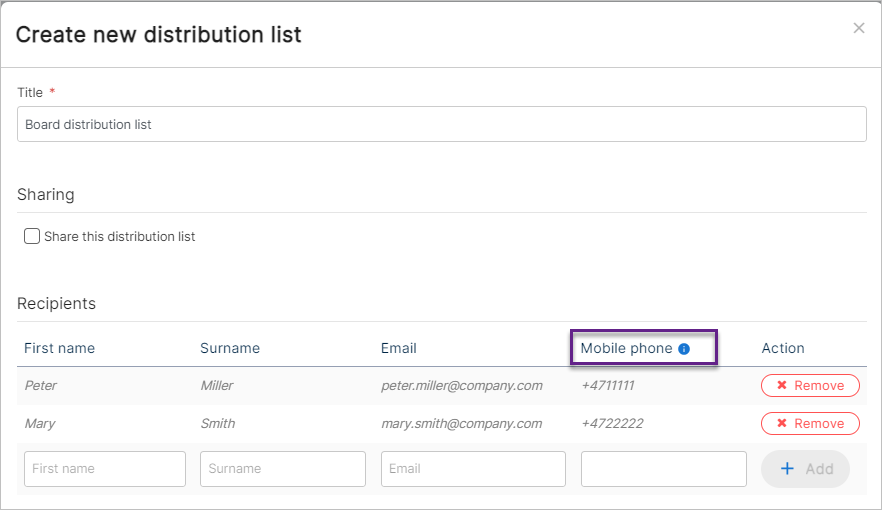Viewport: 882px width, 510px height.
Task: Focus the Title input field
Action: 442,124
